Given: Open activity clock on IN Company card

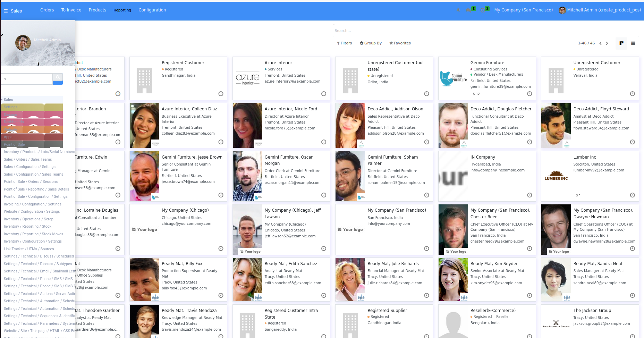Looking at the screenshot, I should click(529, 195).
